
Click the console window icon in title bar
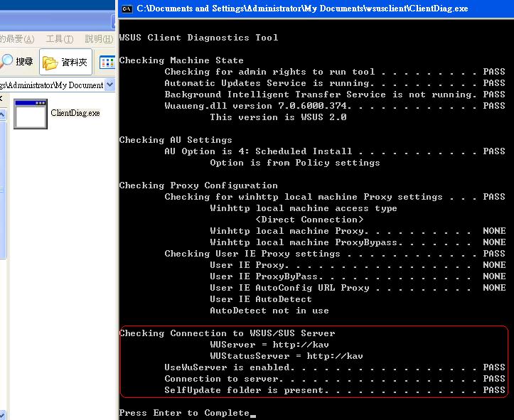(x=127, y=9)
